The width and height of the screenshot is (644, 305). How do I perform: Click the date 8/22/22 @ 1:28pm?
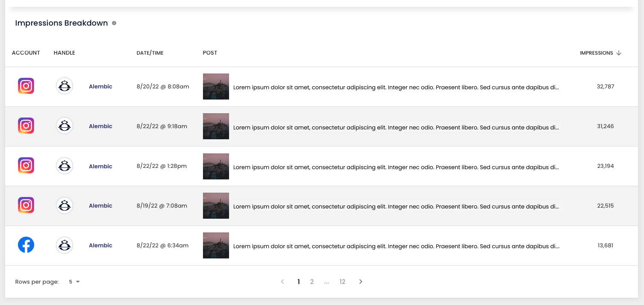(x=162, y=166)
